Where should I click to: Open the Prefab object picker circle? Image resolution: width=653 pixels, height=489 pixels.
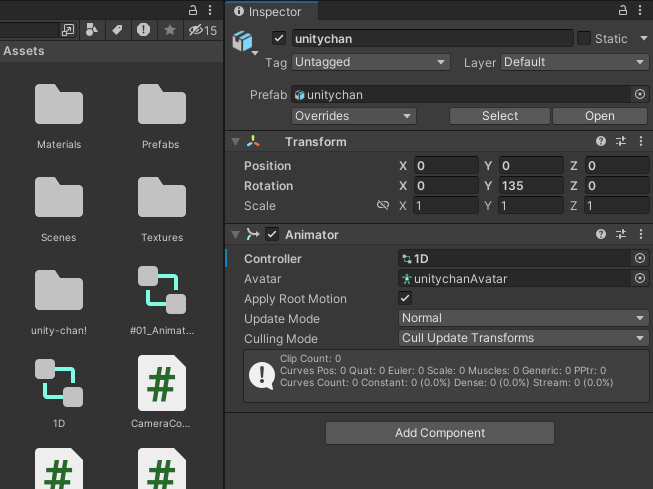coord(640,95)
